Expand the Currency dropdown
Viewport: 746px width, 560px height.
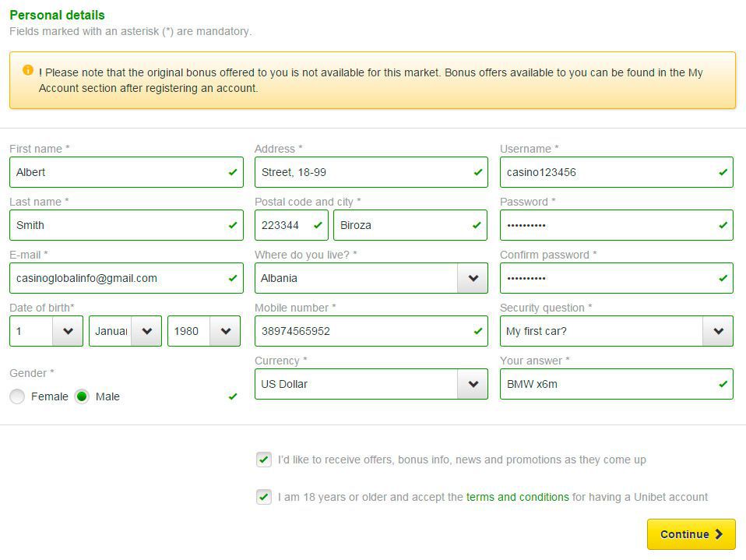point(472,384)
